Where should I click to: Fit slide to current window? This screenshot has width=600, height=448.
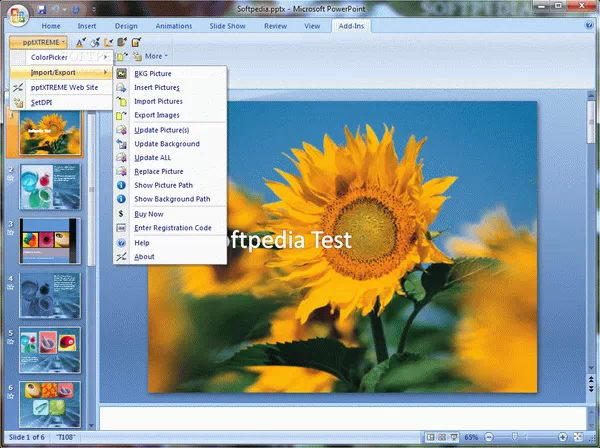coord(578,437)
